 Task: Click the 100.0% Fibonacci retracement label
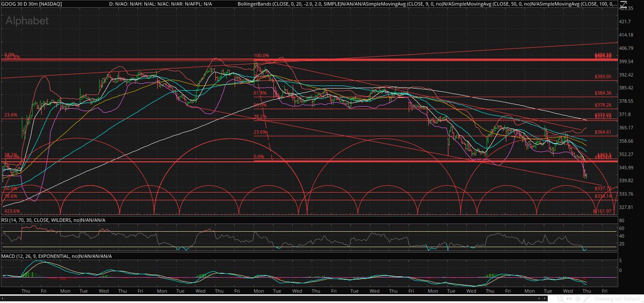(261, 55)
